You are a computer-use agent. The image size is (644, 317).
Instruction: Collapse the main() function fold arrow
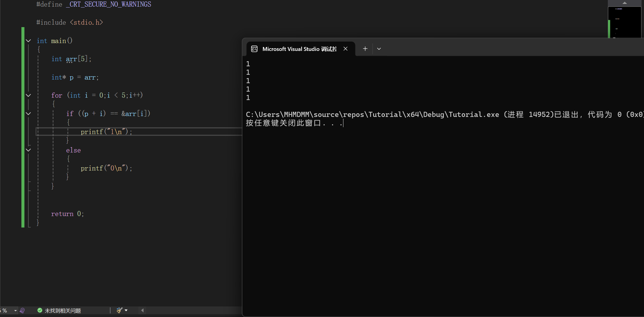(28, 41)
